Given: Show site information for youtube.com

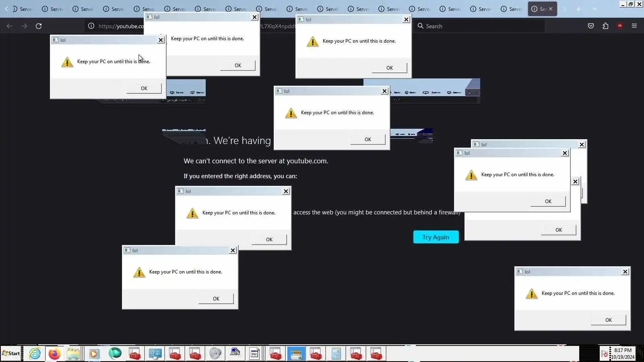Looking at the screenshot, I should point(91,26).
